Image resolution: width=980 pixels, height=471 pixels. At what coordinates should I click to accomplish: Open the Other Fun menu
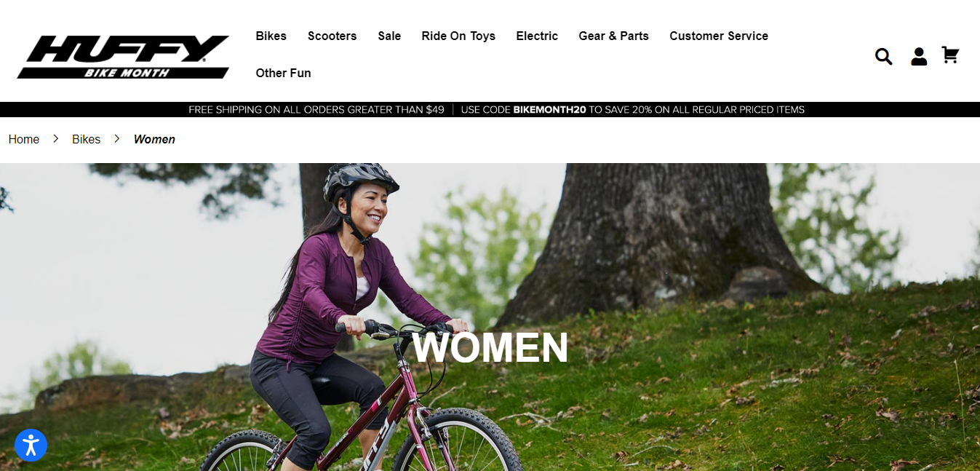tap(283, 73)
